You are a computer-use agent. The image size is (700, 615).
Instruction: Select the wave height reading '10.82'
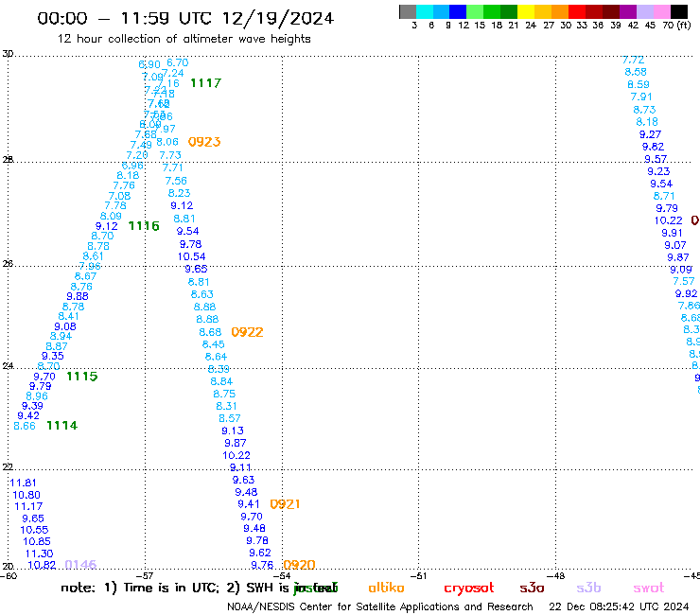(42, 566)
